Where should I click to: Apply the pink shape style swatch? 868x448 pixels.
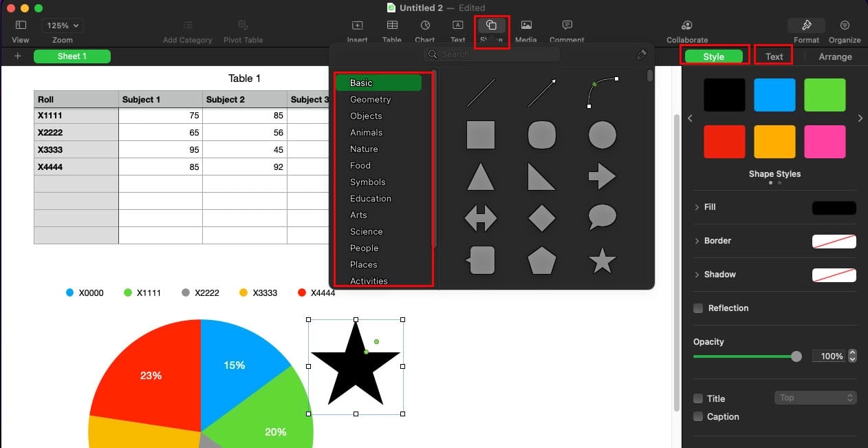coord(825,142)
